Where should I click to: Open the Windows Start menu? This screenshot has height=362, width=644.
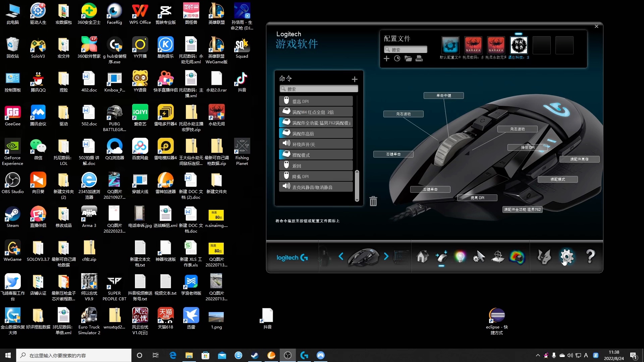click(8, 355)
